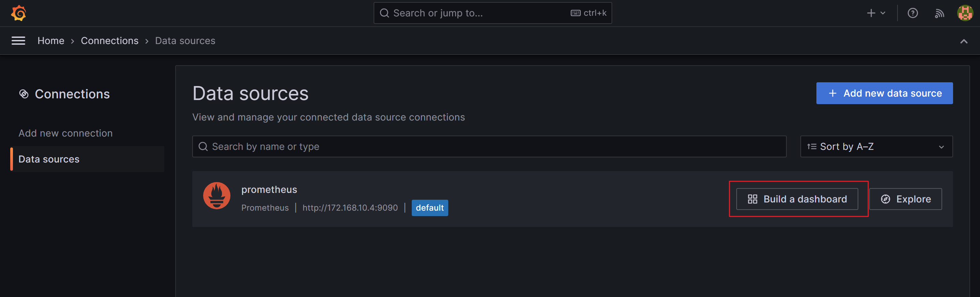Expand the plus New menu dropdown

click(876, 13)
